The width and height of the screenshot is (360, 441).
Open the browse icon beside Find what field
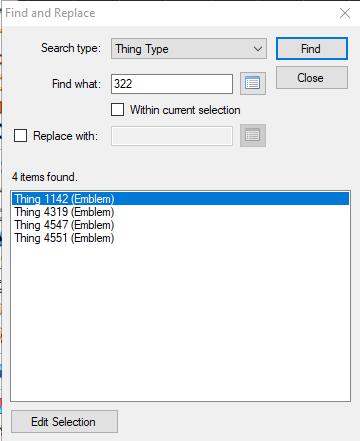[x=253, y=83]
